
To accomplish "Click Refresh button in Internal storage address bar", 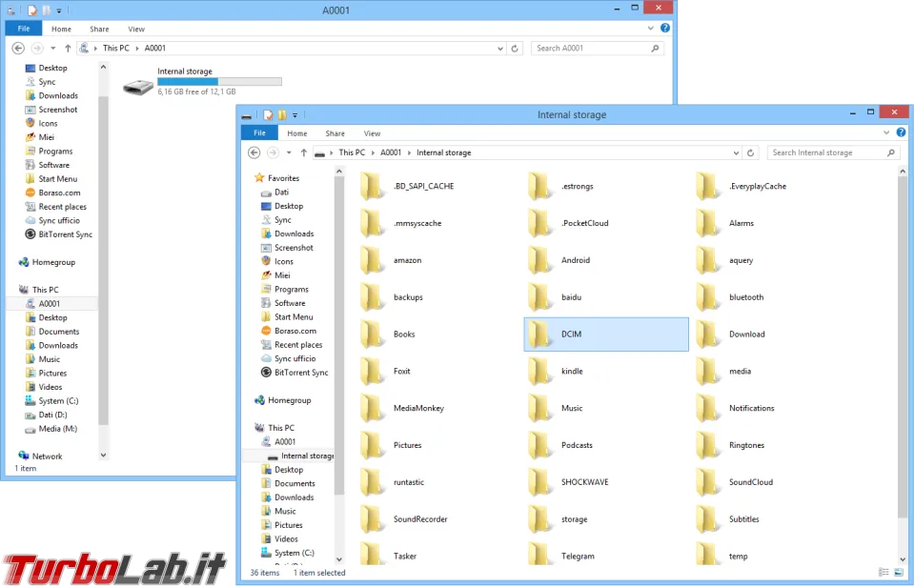I will coord(750,152).
